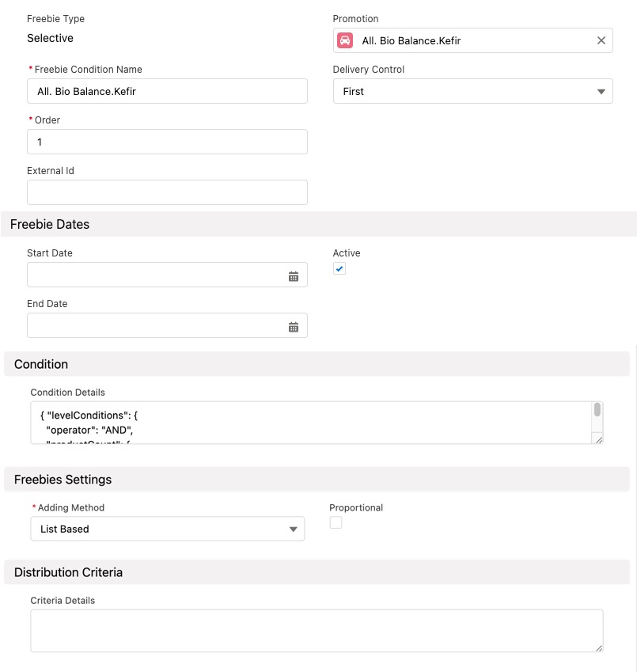Viewport: 637px width, 672px height.
Task: Click the Freebie Condition Name field
Action: point(167,92)
